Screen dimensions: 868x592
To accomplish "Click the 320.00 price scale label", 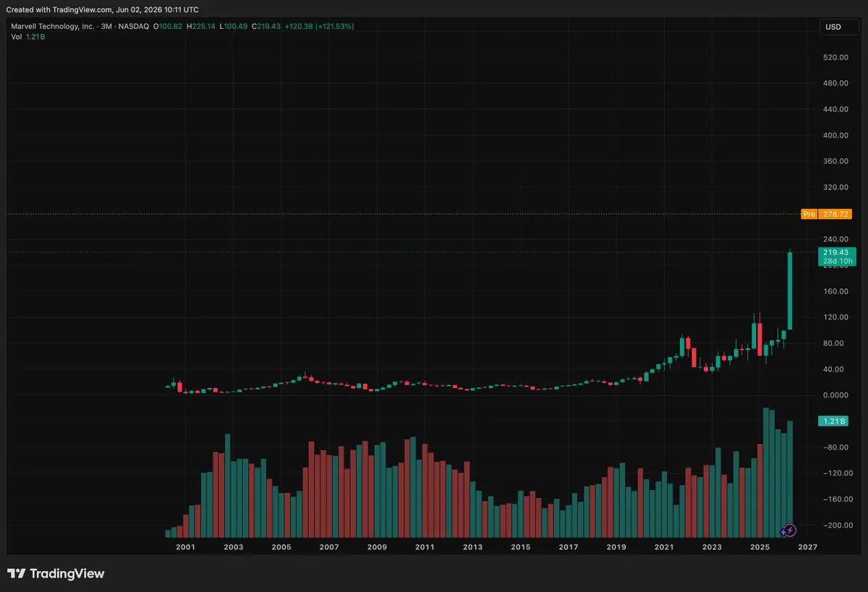I will pyautogui.click(x=835, y=187).
